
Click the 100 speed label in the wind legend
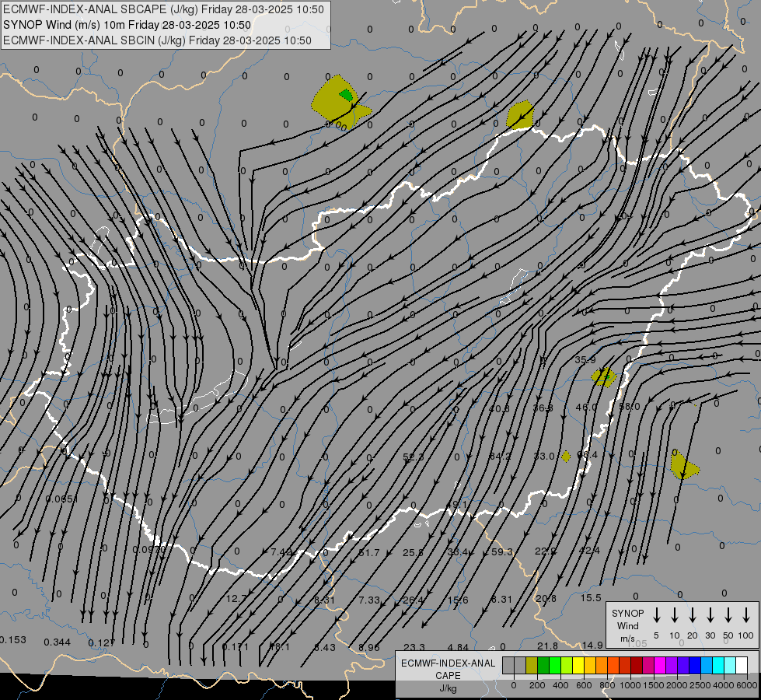746,635
